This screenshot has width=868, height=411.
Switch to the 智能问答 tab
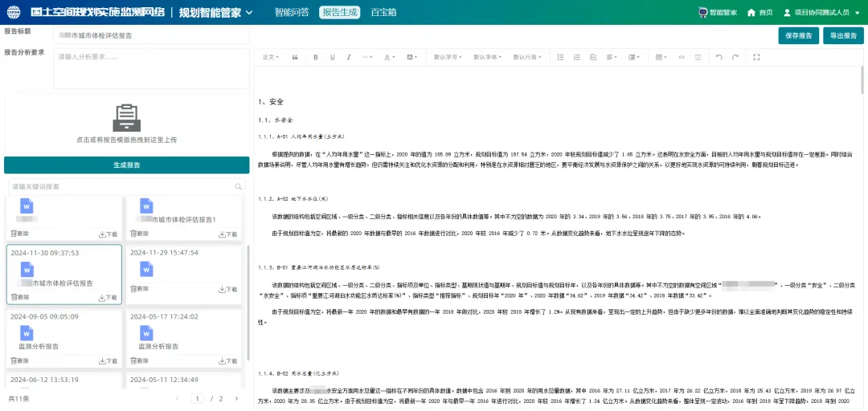[x=292, y=12]
